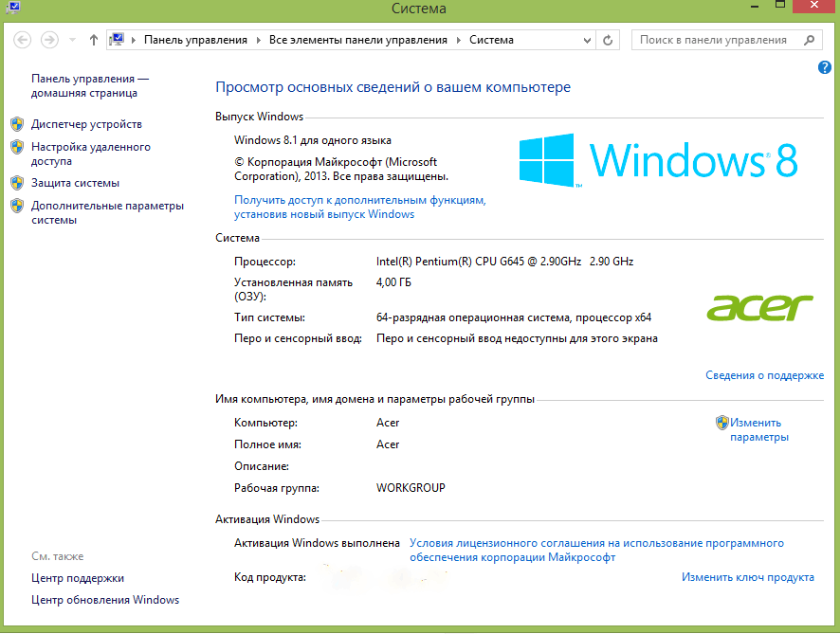Click the page heading Просмотр основных сведений
The image size is (840, 634).
(393, 87)
